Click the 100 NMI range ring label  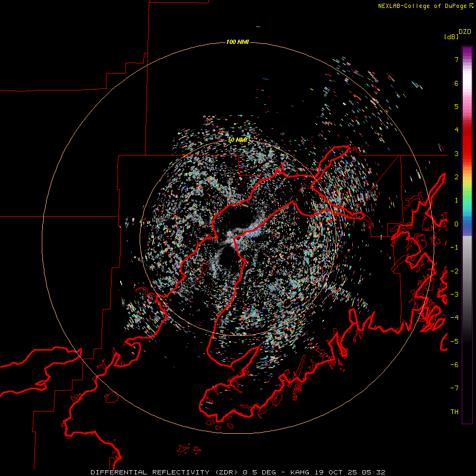(x=237, y=42)
